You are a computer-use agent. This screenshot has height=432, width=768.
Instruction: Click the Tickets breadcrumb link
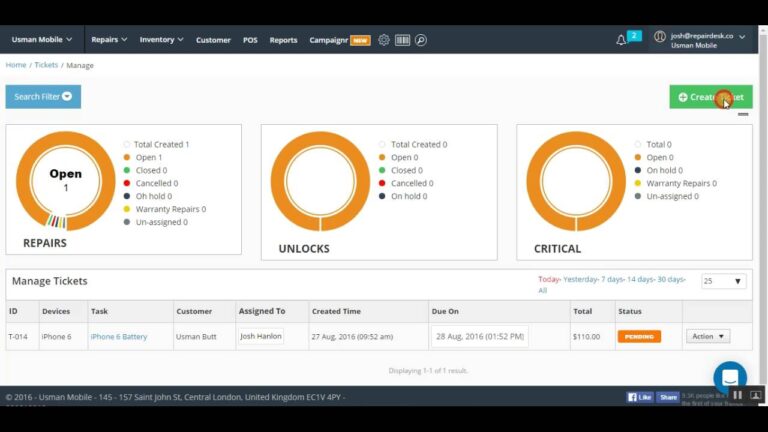[x=46, y=65]
